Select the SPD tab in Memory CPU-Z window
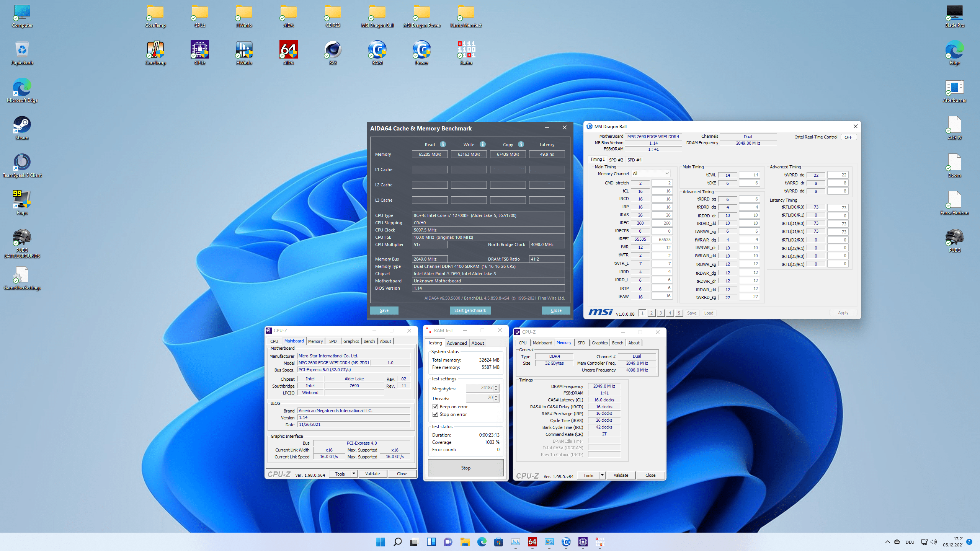The image size is (980, 551). [581, 343]
